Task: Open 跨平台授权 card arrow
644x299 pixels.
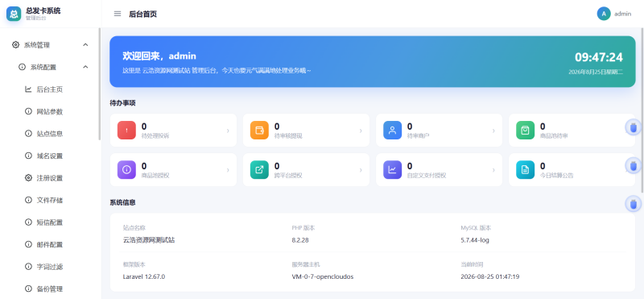Action: [x=361, y=170]
